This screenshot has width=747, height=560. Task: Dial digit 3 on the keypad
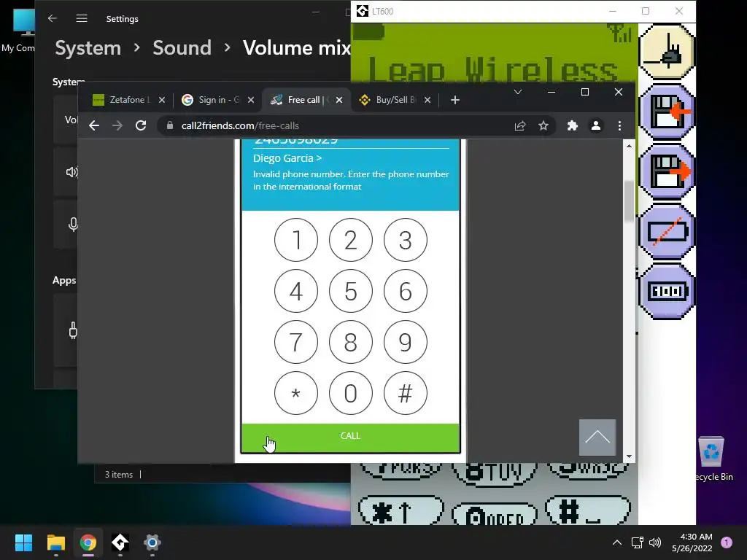point(406,240)
